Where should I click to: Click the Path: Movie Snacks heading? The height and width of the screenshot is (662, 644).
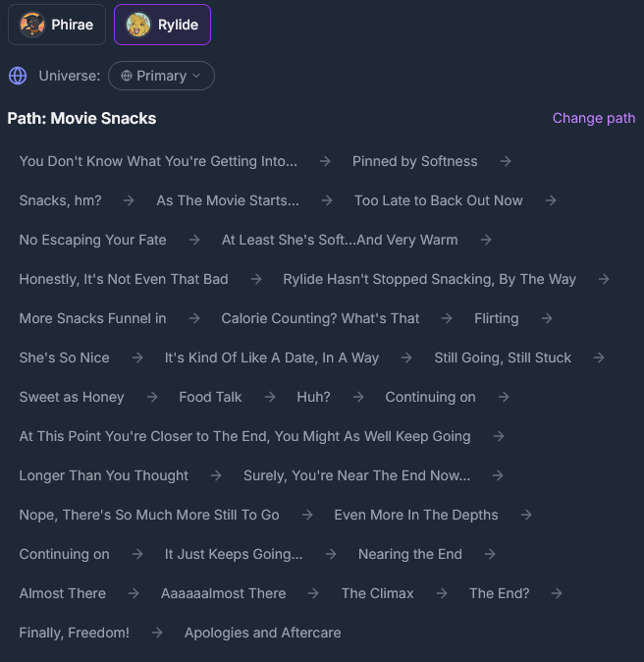pos(81,118)
